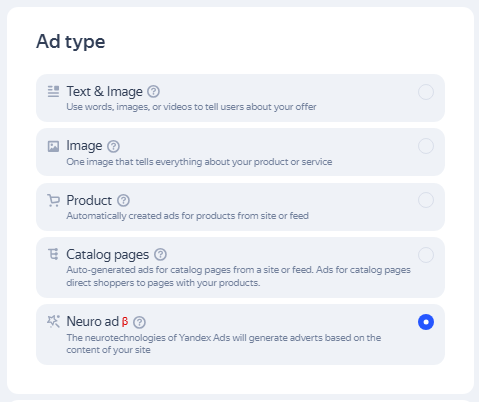
Task: Click the Catalog pages tree icon
Action: [x=53, y=254]
